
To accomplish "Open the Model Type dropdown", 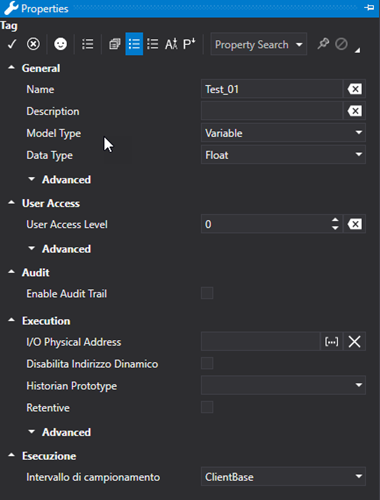I will tap(283, 133).
